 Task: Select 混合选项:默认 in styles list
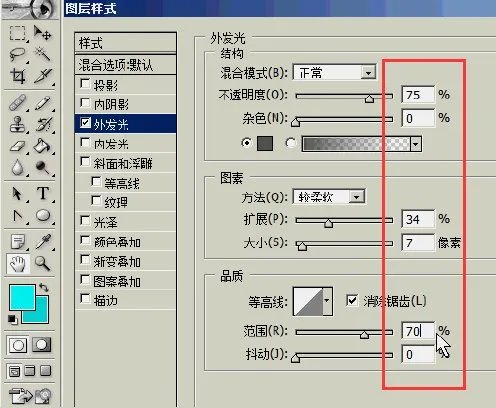[125, 65]
